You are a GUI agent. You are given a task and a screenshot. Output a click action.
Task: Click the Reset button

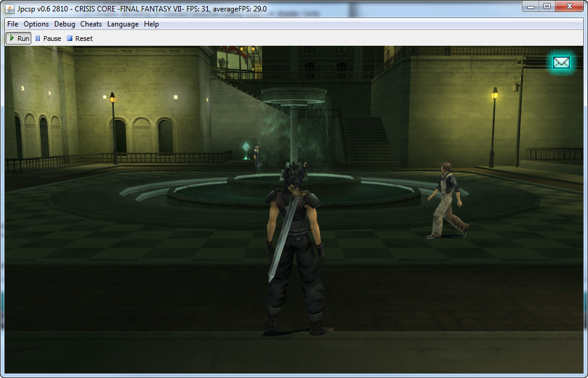[x=80, y=38]
